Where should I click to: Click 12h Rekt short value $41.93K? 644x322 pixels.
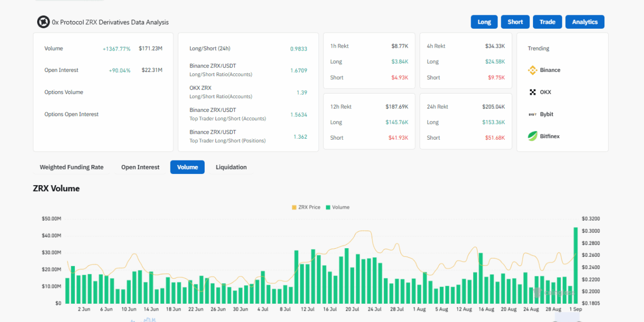coord(398,138)
